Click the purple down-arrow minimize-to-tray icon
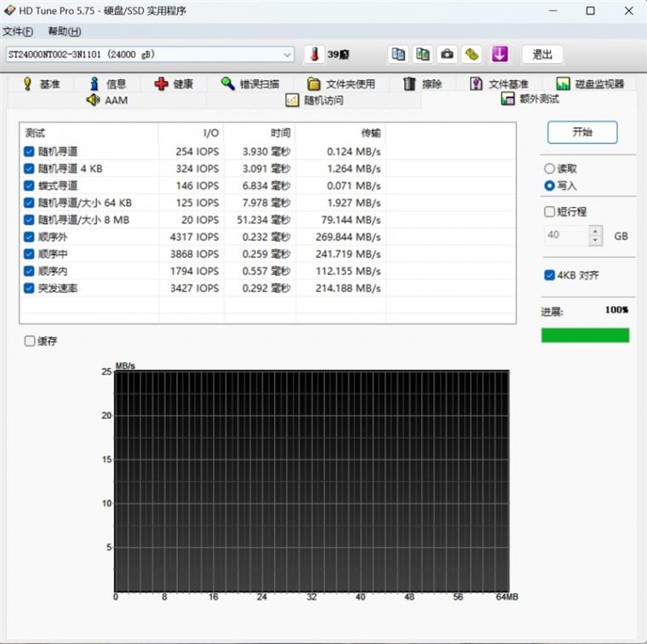This screenshot has width=647, height=644. [500, 54]
